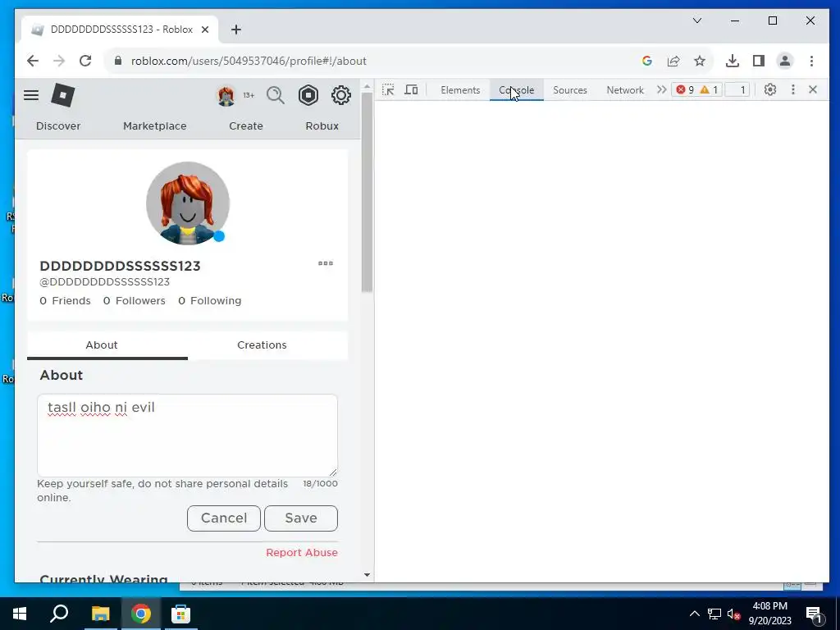840x630 pixels.
Task: Close the DevTools panel
Action: [x=813, y=89]
